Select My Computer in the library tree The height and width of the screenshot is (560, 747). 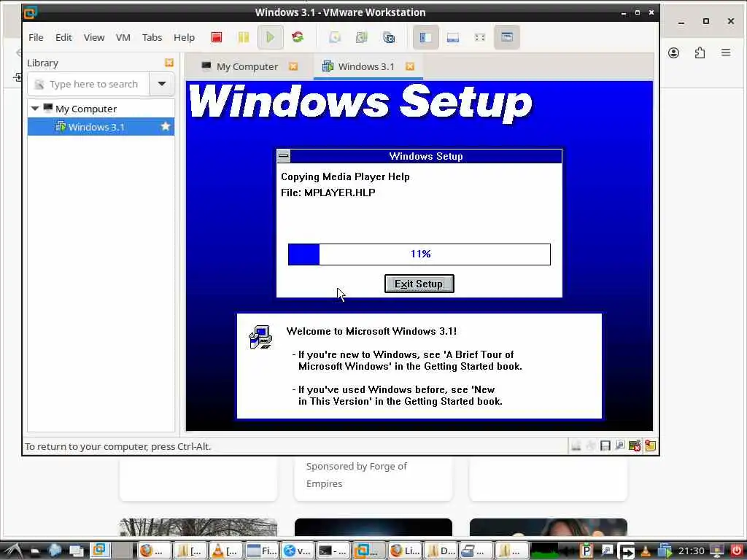[x=86, y=109]
